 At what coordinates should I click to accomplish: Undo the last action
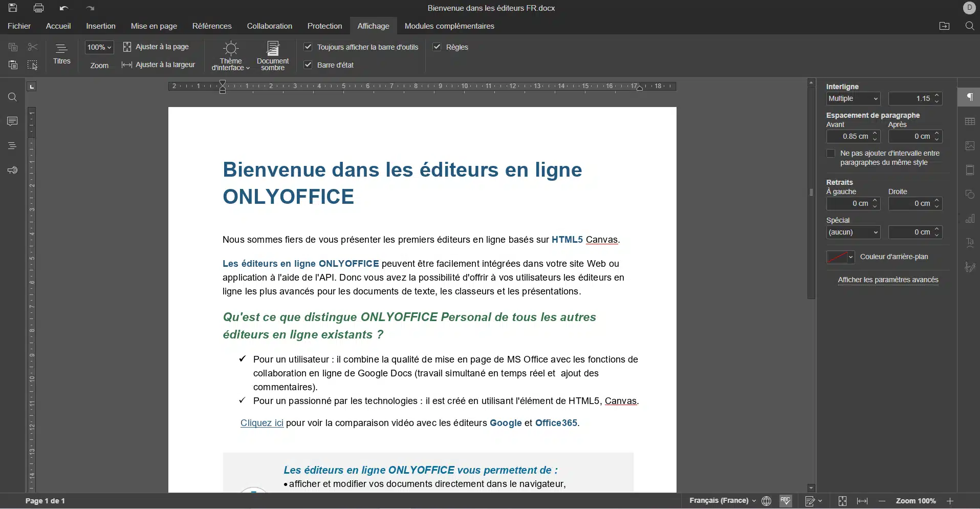tap(64, 8)
